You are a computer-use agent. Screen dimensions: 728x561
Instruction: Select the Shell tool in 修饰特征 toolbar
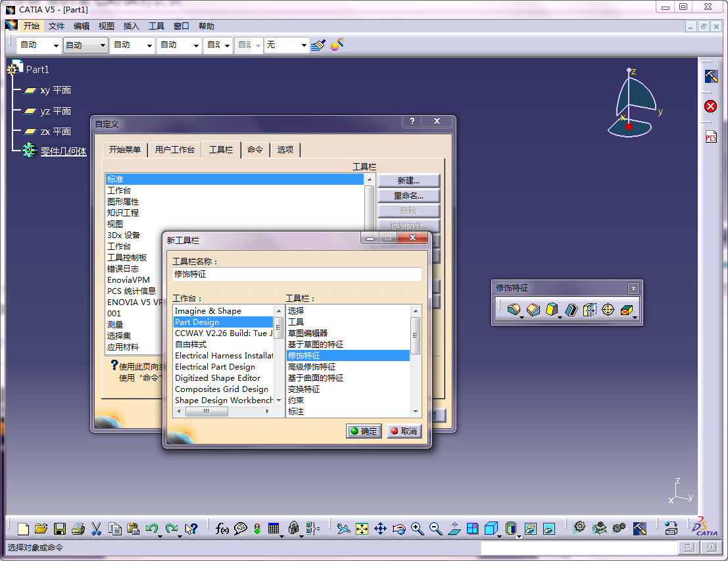[571, 309]
